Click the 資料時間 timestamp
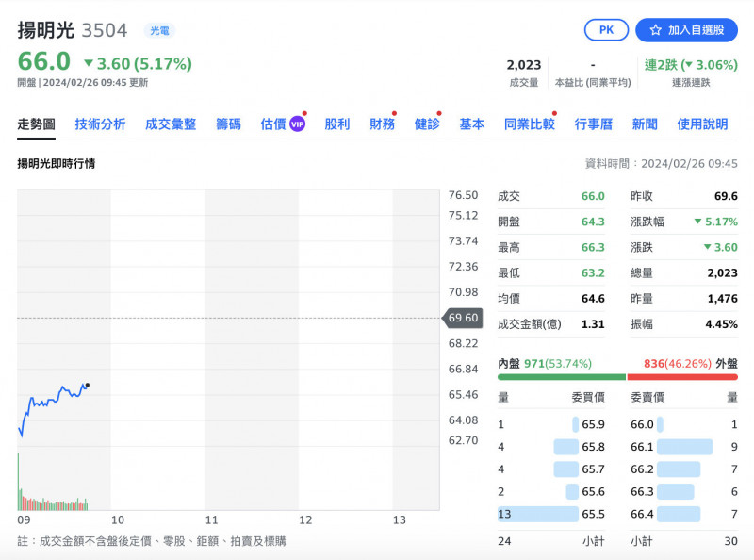Viewport: 754px width, 560px height. click(662, 164)
